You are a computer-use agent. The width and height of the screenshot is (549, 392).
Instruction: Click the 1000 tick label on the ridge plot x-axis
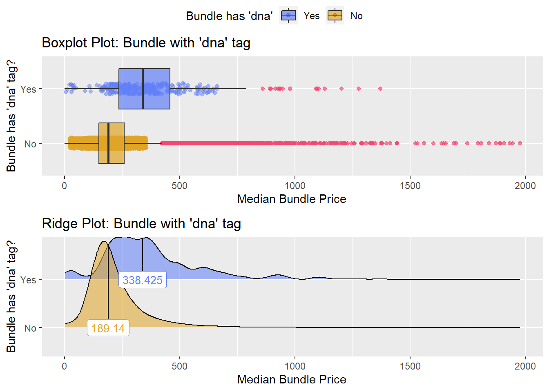pos(295,366)
